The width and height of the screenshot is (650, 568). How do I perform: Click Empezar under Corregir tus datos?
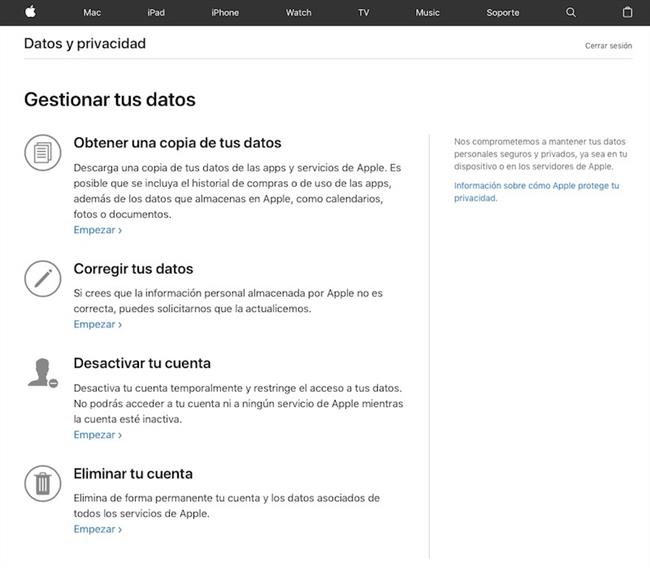(x=98, y=324)
